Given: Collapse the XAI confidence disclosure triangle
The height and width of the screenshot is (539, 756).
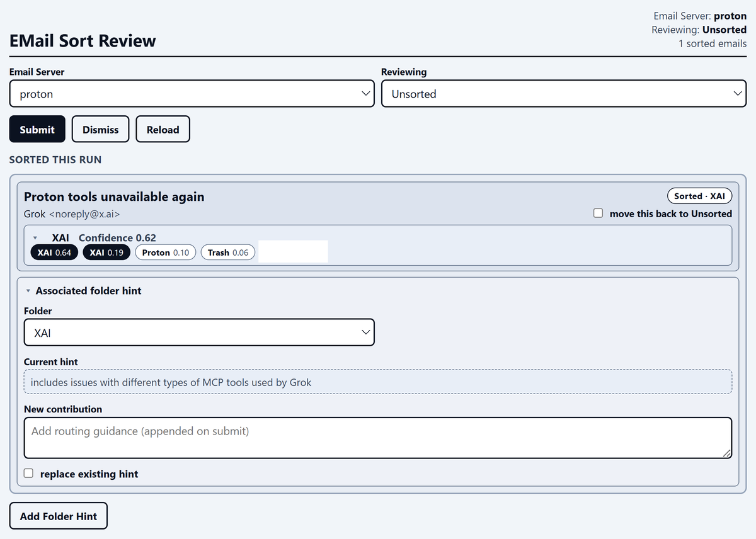Looking at the screenshot, I should pyautogui.click(x=35, y=238).
